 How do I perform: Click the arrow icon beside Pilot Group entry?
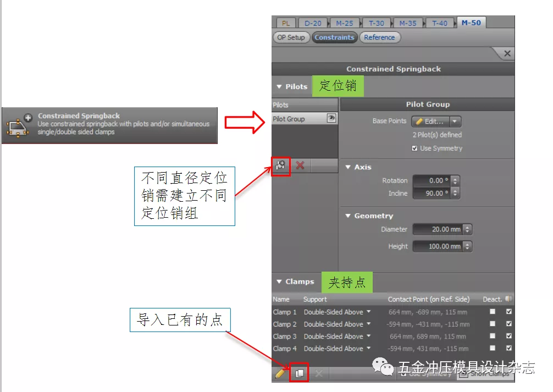(331, 117)
